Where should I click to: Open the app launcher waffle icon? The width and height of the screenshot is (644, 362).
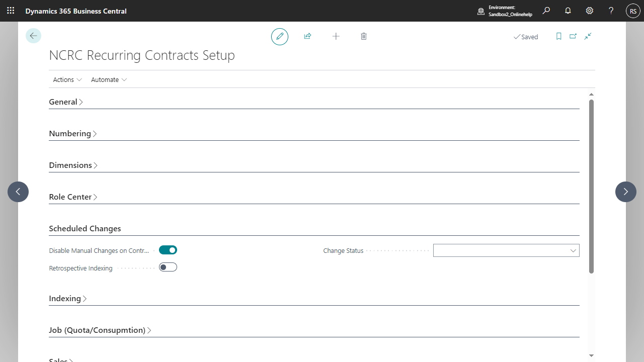[11, 11]
